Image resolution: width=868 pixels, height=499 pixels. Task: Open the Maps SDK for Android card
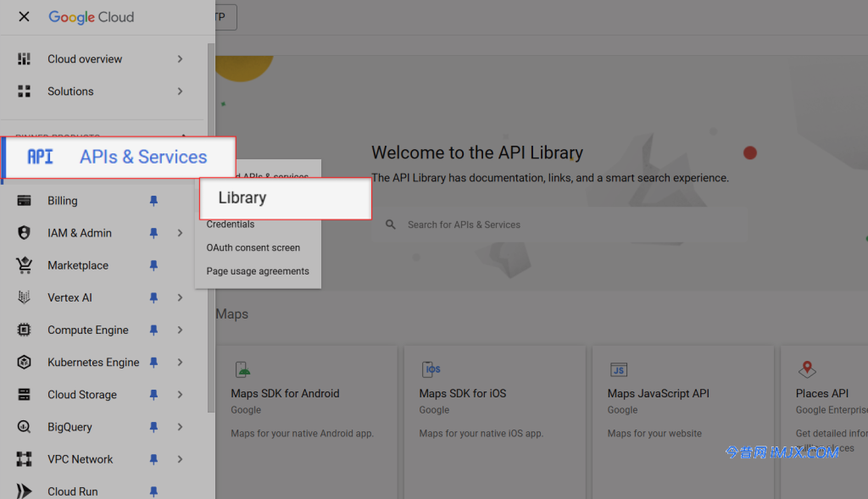[307, 422]
